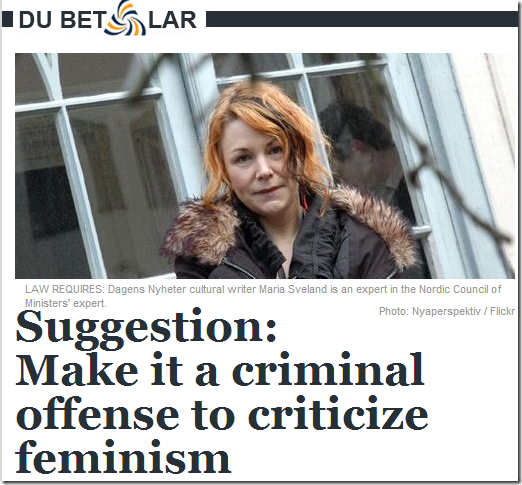Click the "Ministers' expert." caption line

click(x=66, y=303)
